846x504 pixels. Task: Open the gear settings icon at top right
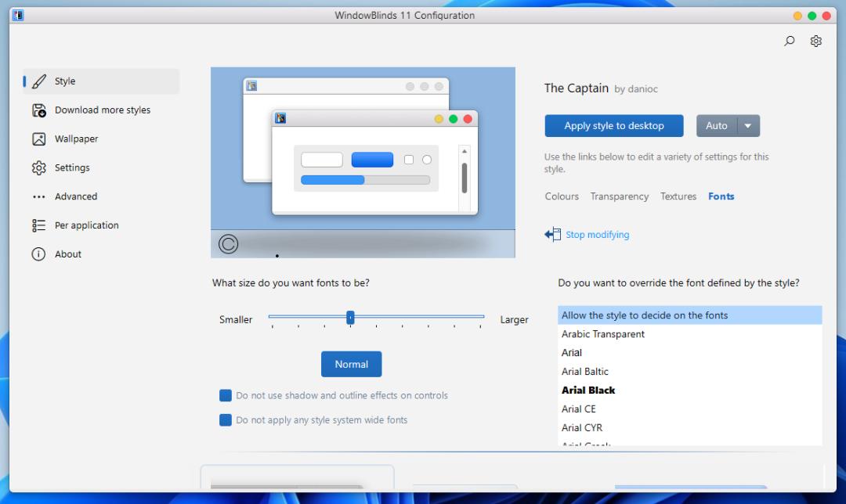[815, 41]
